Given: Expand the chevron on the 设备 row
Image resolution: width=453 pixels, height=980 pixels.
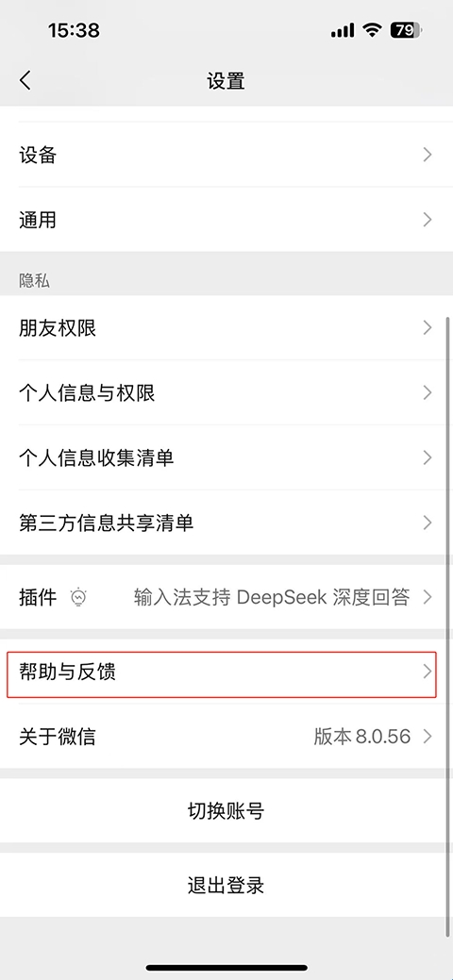Looking at the screenshot, I should click(x=428, y=155).
